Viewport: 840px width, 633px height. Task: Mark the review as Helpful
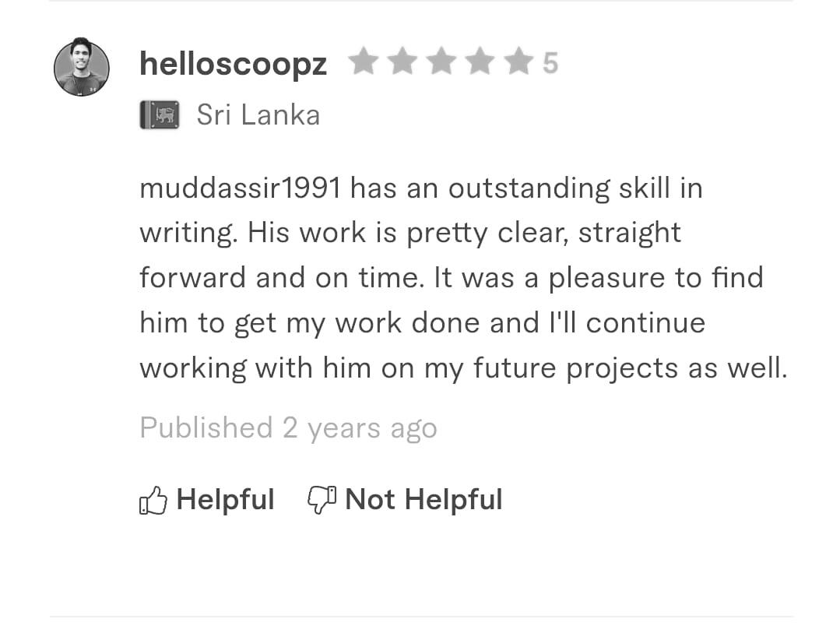pos(225,499)
